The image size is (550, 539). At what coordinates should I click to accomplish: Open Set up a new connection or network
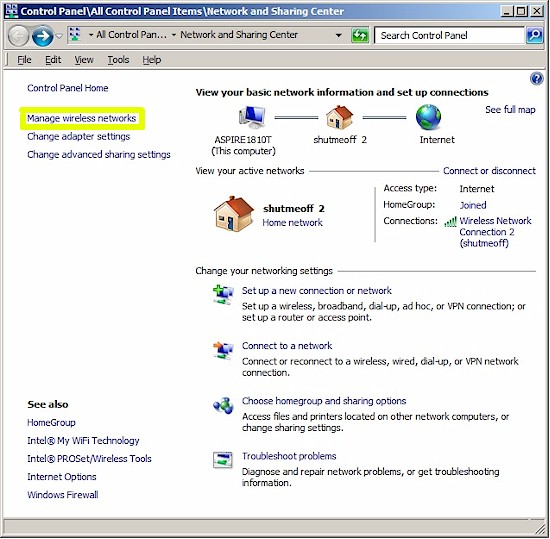(317, 291)
